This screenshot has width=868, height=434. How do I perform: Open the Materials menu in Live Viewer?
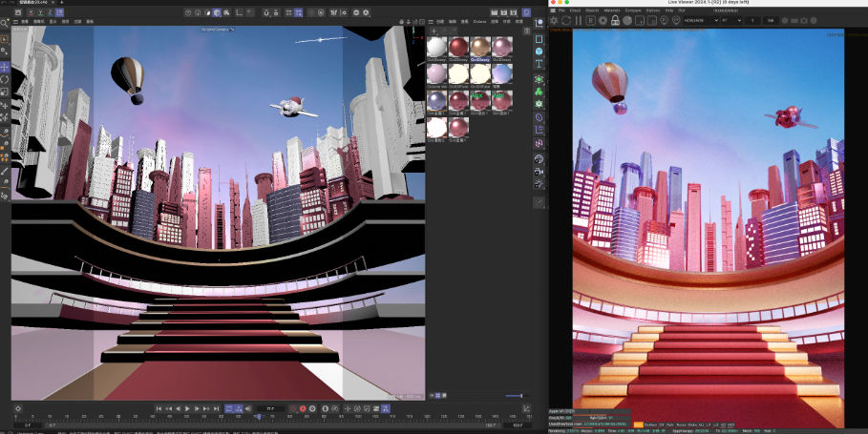(612, 10)
